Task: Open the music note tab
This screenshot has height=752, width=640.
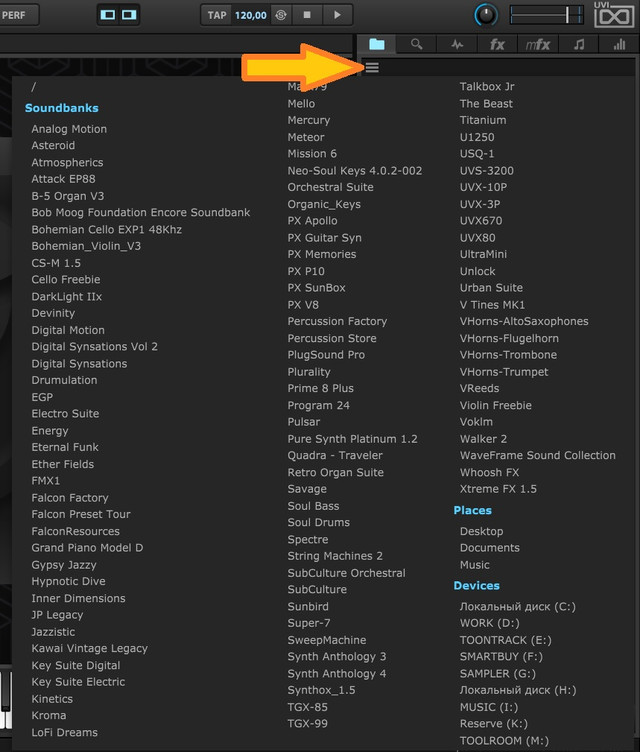Action: pyautogui.click(x=579, y=44)
